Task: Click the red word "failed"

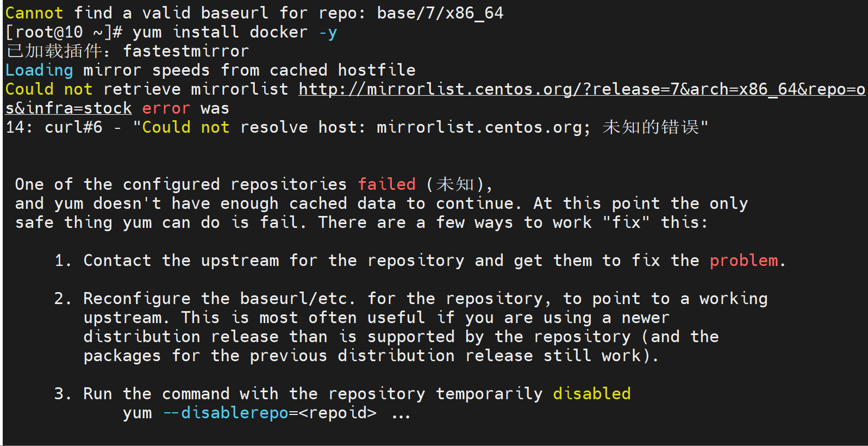Action: [x=386, y=184]
